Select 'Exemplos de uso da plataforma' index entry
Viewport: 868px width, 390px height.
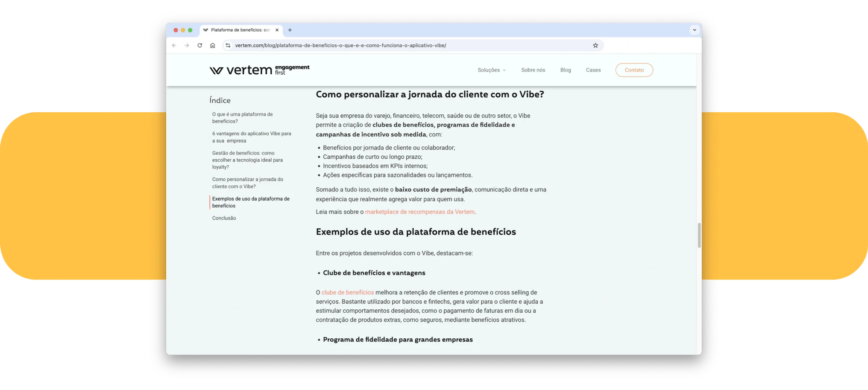(251, 202)
